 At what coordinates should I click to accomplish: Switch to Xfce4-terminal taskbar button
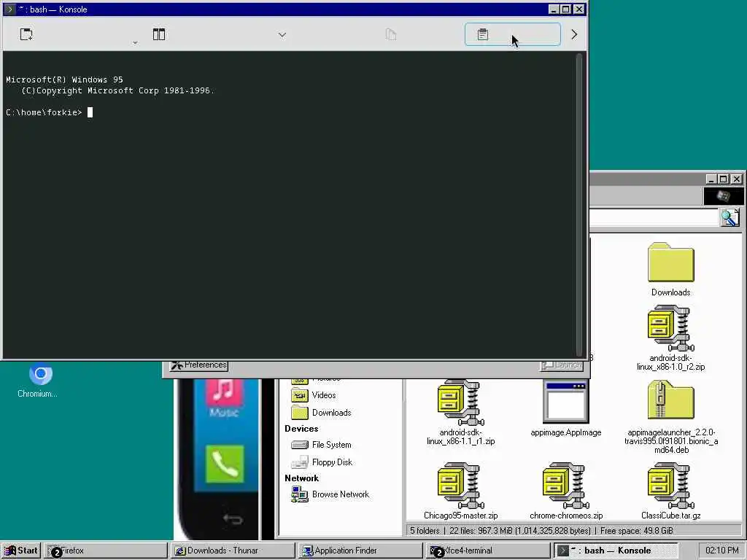[x=488, y=551]
